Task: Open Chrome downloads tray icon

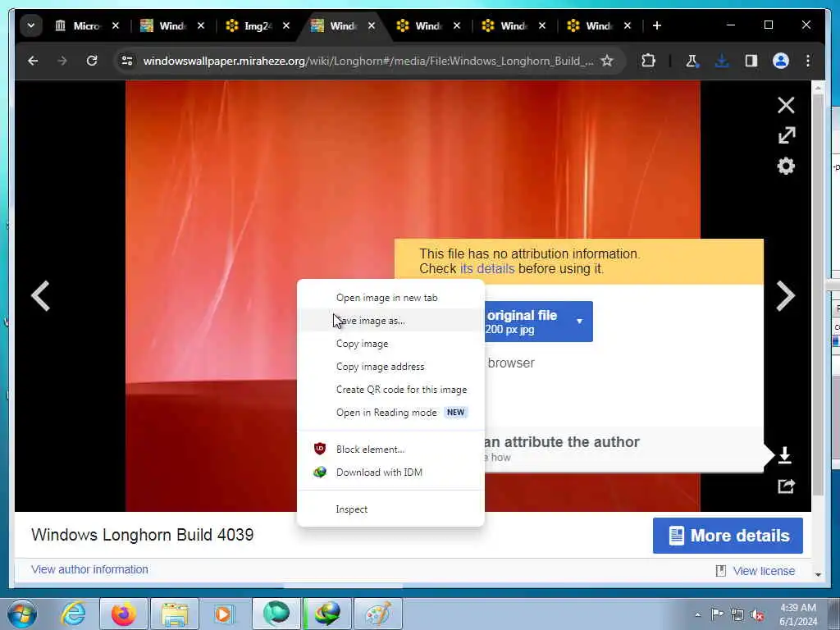Action: coord(722,61)
